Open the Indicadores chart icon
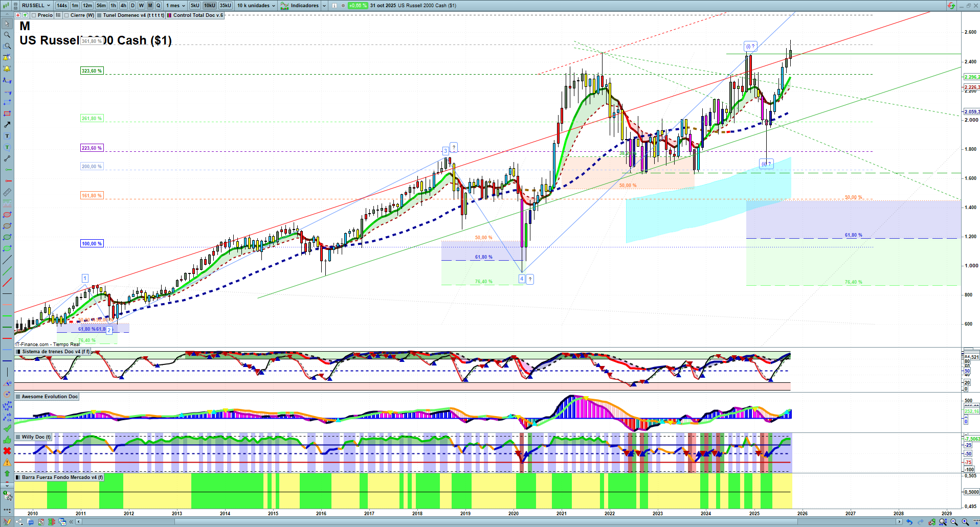The width and height of the screenshot is (980, 527). [x=284, y=6]
